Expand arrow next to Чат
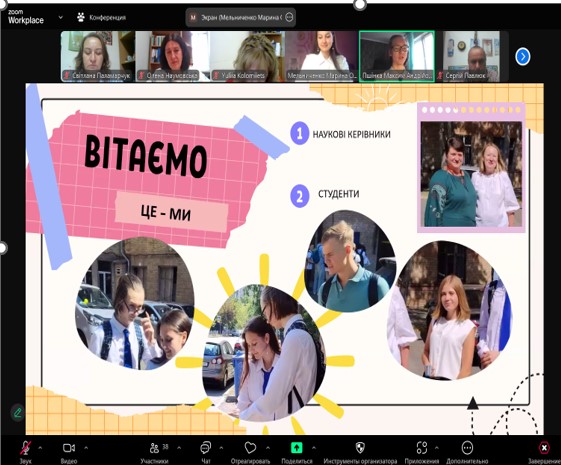 221,447
